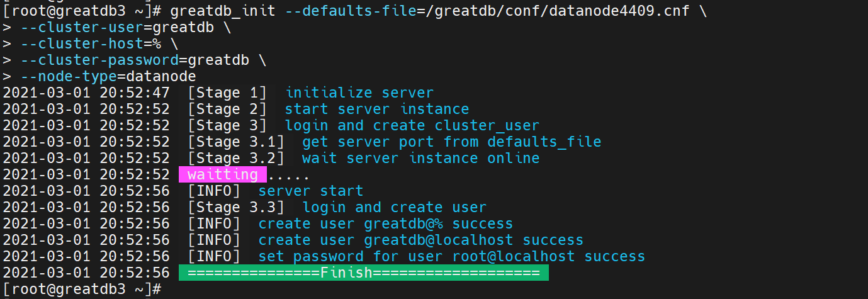Viewport: 868px width, 299px height.
Task: Click the green Finish banner
Action: point(364,273)
